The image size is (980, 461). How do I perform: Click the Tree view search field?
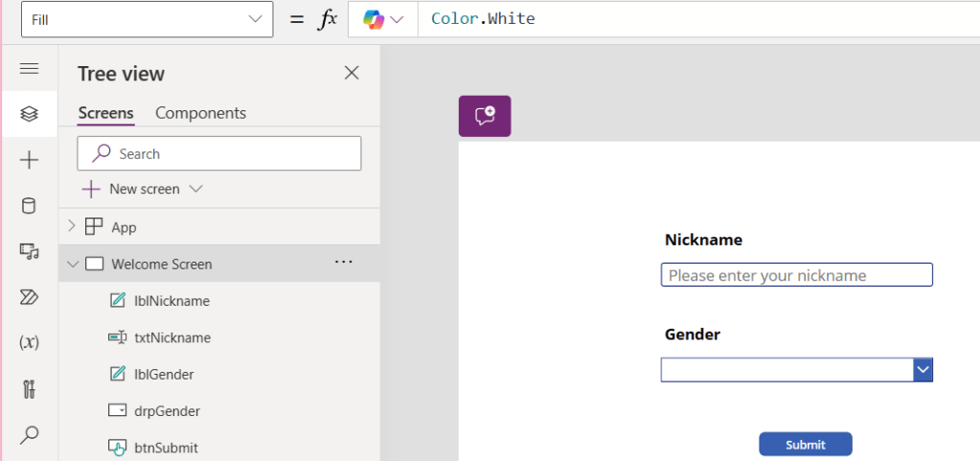(230, 153)
